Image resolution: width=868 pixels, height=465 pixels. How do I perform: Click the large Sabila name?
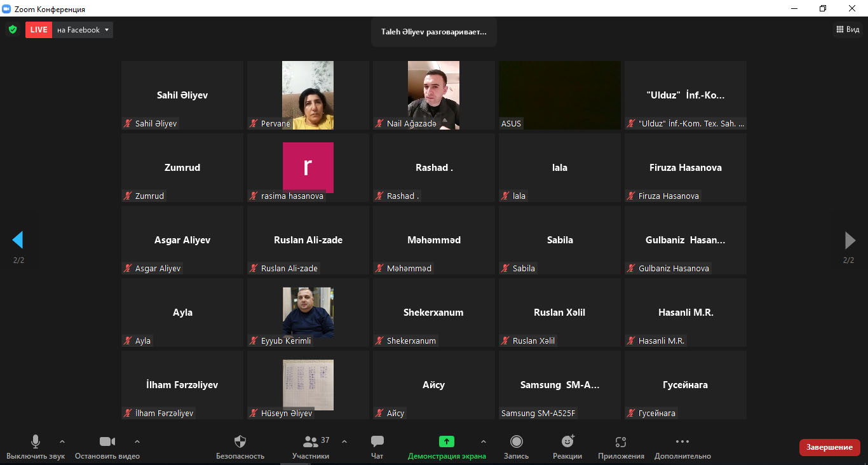click(x=560, y=240)
